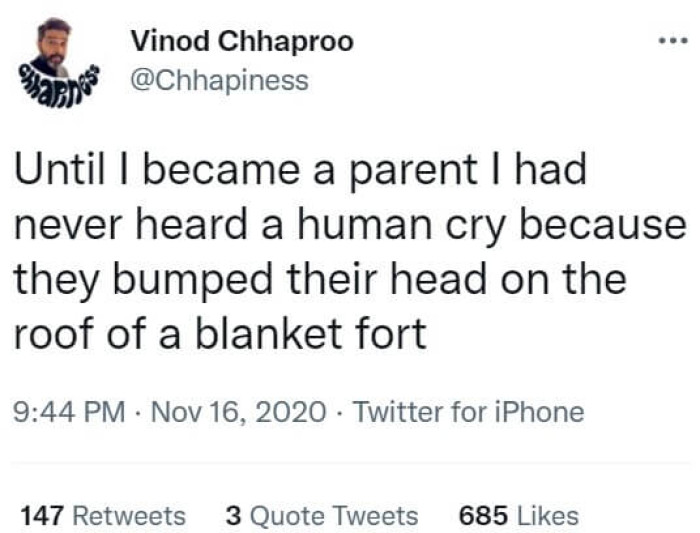
Task: Click the number 147 in the retweet count
Action: (x=42, y=516)
